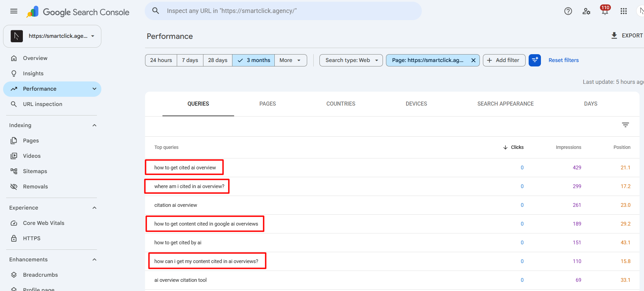
Task: Click the Insights lightbulb icon
Action: (x=14, y=74)
